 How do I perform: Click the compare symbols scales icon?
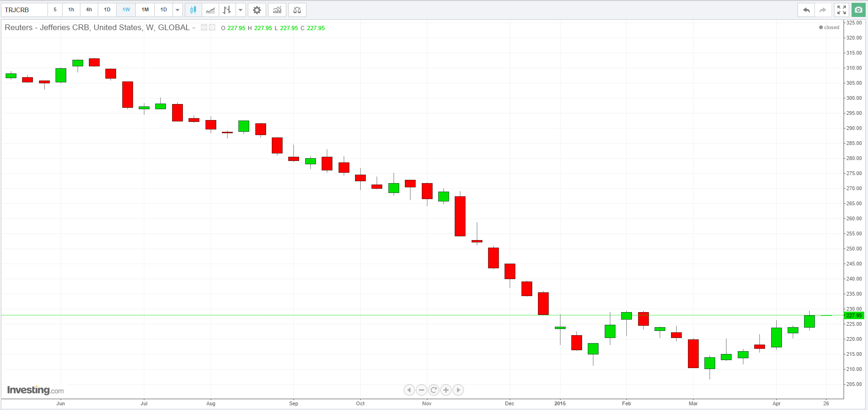(x=297, y=10)
